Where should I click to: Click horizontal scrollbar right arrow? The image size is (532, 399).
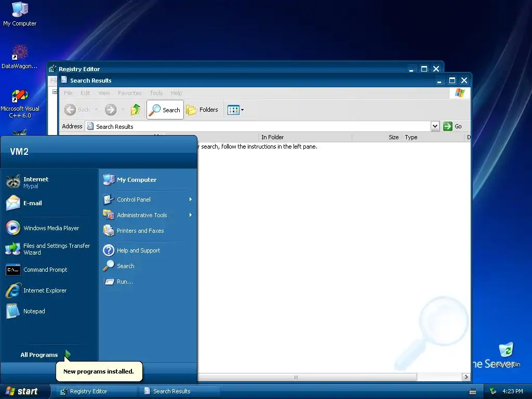[x=466, y=377]
